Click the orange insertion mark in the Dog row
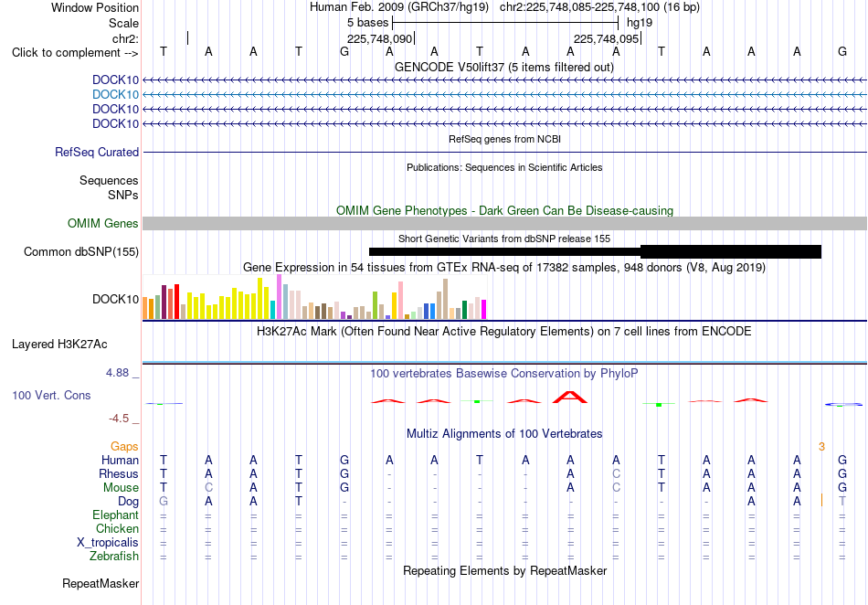Viewport: 868px width, 605px height. click(821, 500)
